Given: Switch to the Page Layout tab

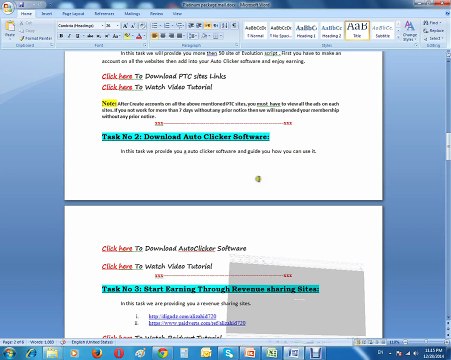Looking at the screenshot, I should [73, 14].
